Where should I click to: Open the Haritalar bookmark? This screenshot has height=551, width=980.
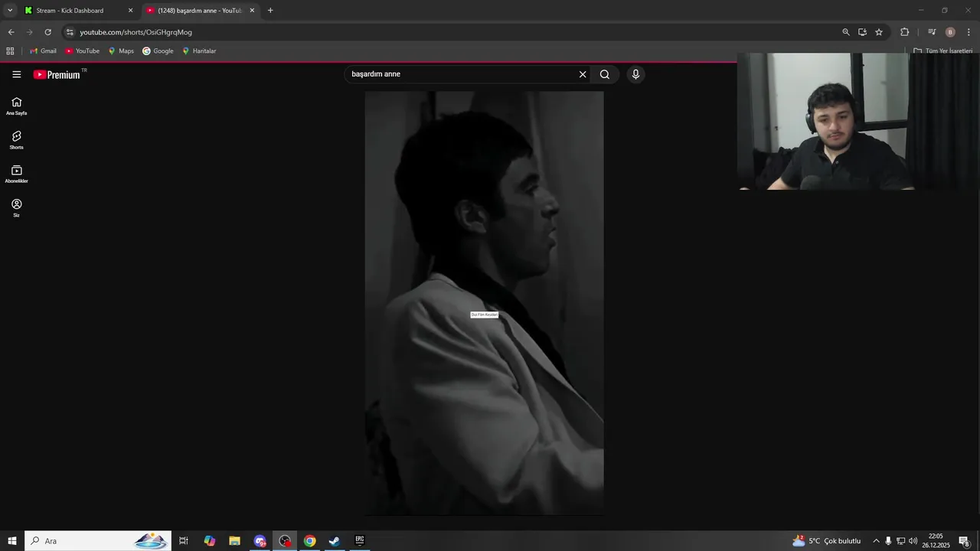pos(199,51)
